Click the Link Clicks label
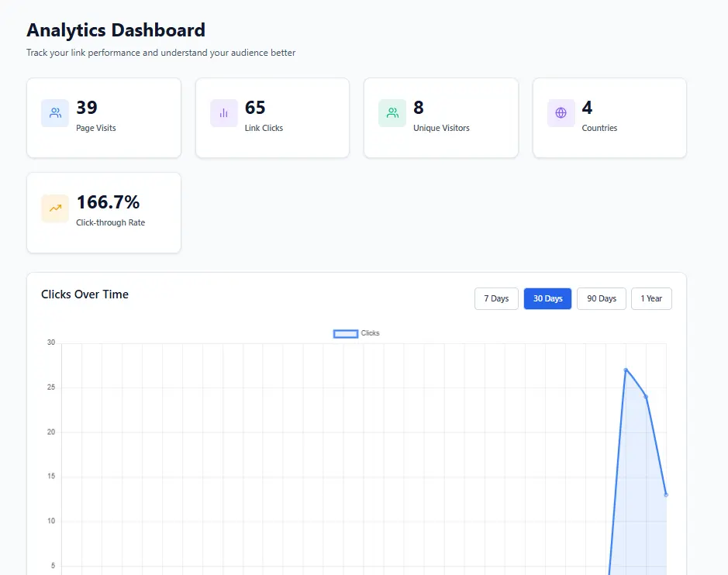 click(x=264, y=128)
